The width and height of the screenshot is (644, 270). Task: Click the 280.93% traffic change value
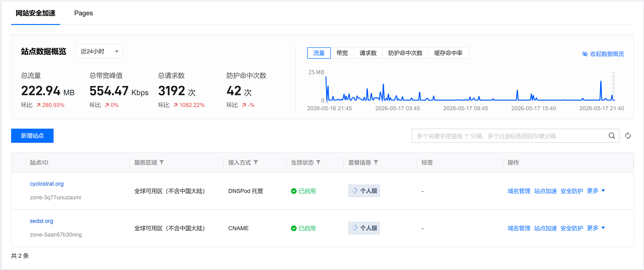[x=53, y=105]
